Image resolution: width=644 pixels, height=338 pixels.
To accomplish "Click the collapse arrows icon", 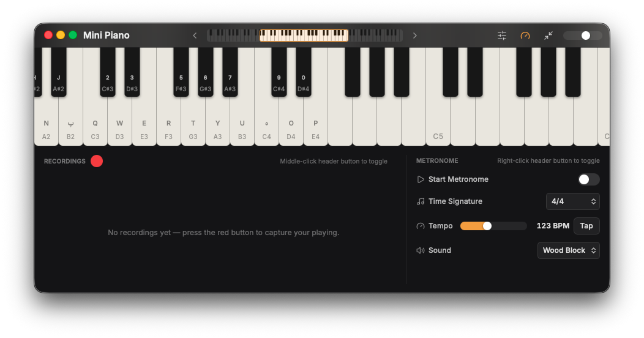I will [549, 36].
